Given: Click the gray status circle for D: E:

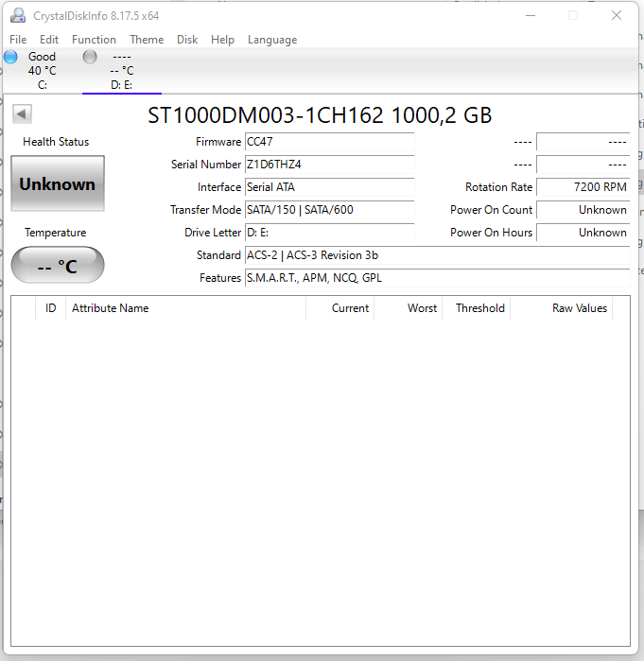Looking at the screenshot, I should pos(90,57).
